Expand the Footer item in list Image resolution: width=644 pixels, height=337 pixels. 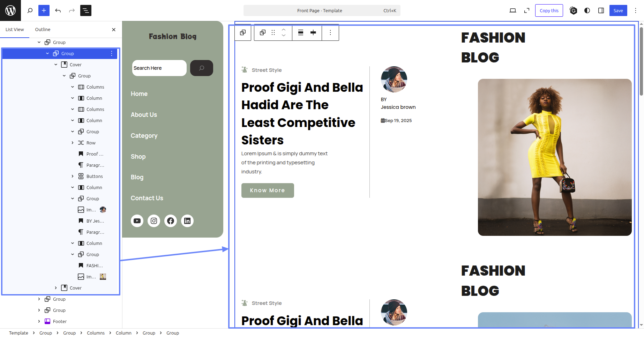pos(39,321)
